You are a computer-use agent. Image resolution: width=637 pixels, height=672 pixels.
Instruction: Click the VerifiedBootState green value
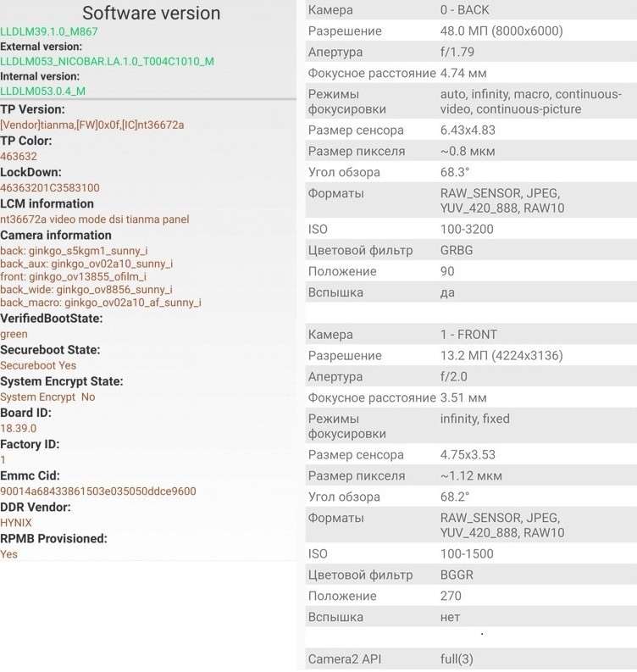pos(14,334)
